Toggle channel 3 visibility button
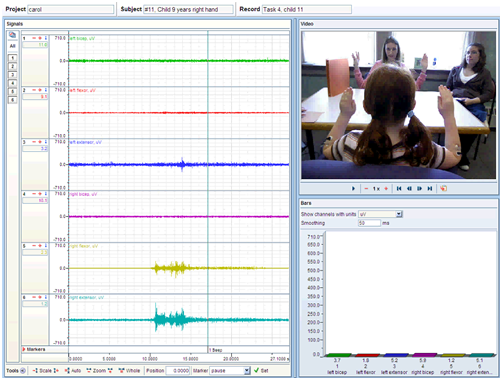Screen dimensions: 502x390 (12, 75)
